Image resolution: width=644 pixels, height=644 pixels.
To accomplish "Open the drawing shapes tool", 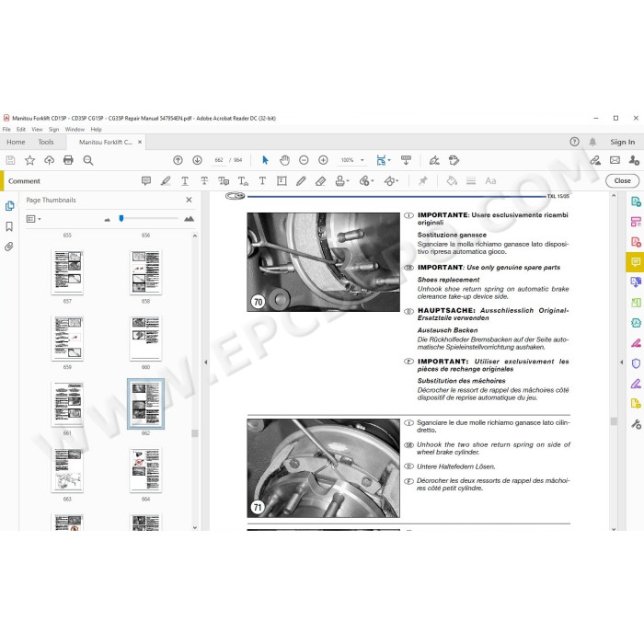I will click(391, 180).
